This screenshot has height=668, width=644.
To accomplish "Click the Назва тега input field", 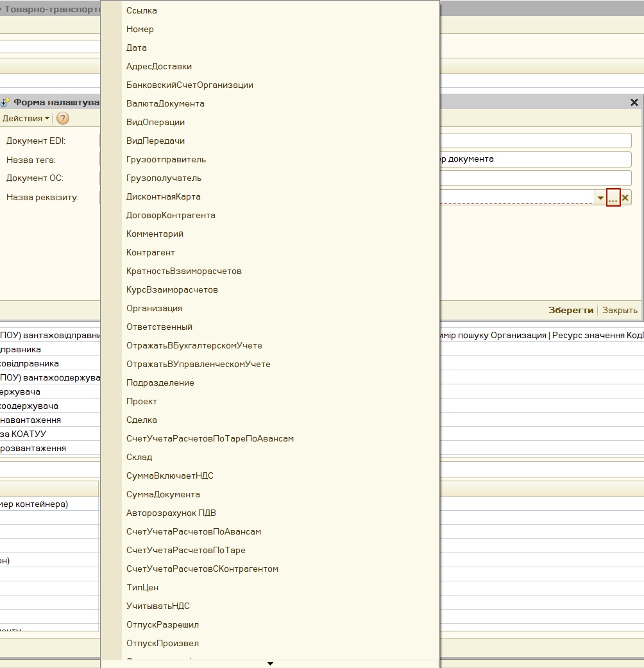I will 536,159.
